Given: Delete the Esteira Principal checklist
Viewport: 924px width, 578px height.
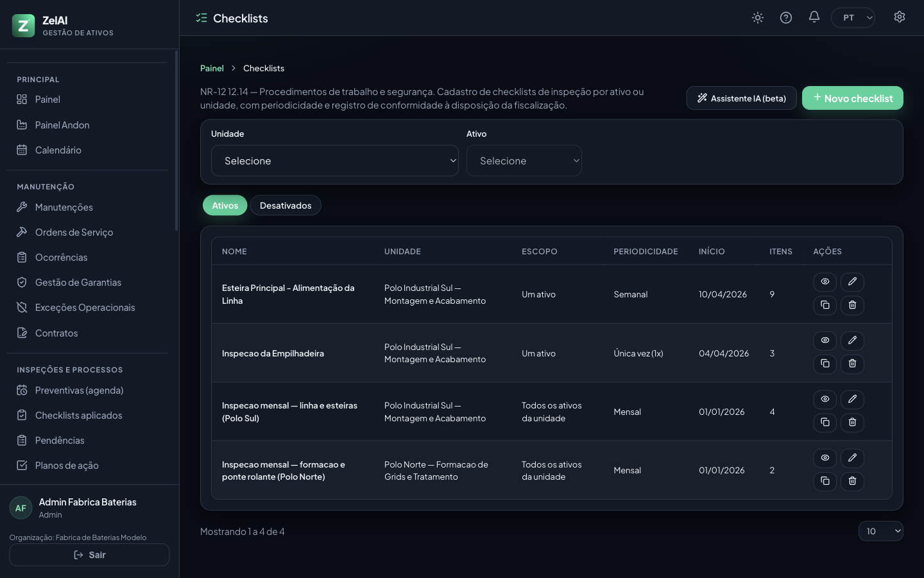Looking at the screenshot, I should pyautogui.click(x=852, y=305).
